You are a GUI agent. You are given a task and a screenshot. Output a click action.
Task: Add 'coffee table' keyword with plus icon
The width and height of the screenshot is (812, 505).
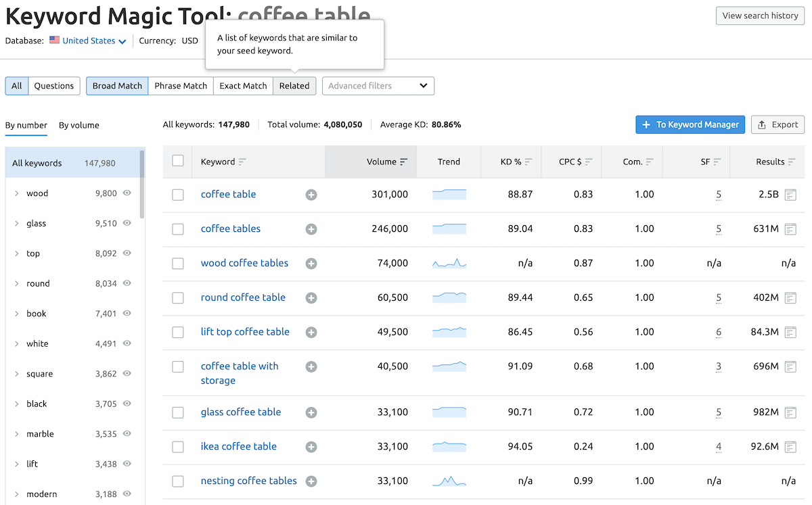[x=311, y=195]
